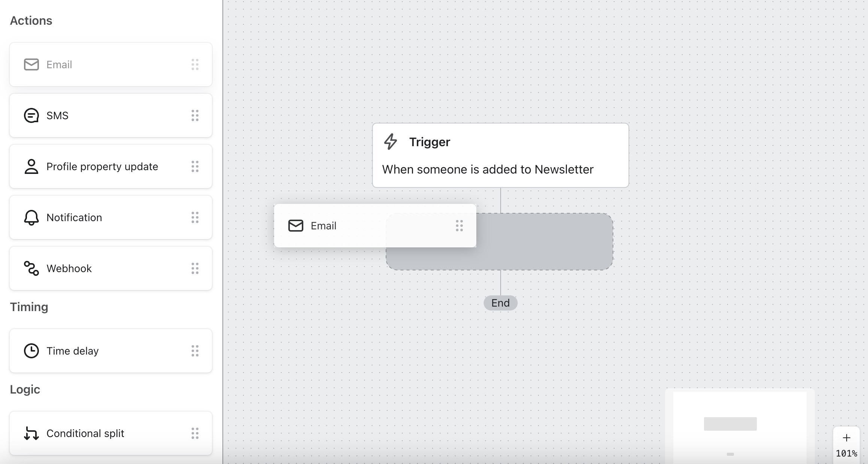This screenshot has height=464, width=868.
Task: Click the Notification bell icon in sidebar
Action: tap(30, 217)
